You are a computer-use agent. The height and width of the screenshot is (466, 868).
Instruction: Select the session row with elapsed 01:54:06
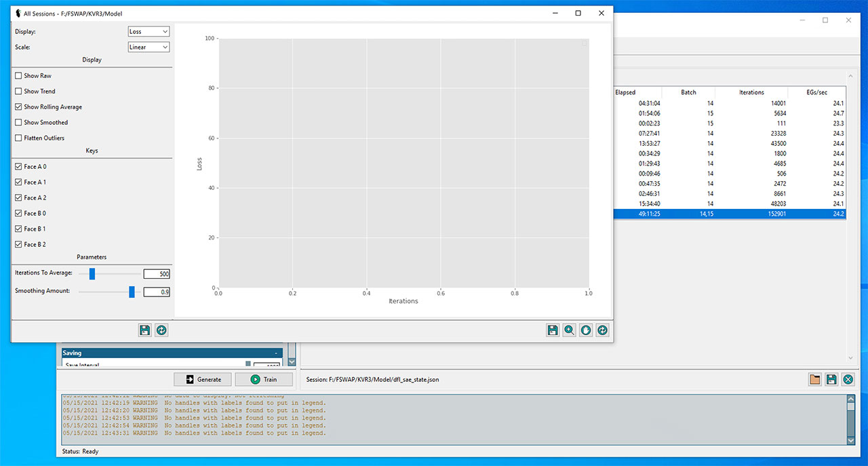pyautogui.click(x=730, y=113)
